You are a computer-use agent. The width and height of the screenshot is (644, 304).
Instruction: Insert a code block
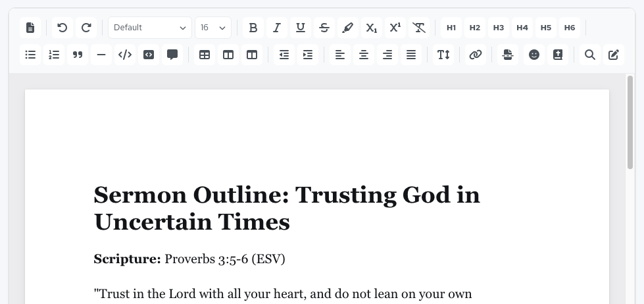point(149,55)
